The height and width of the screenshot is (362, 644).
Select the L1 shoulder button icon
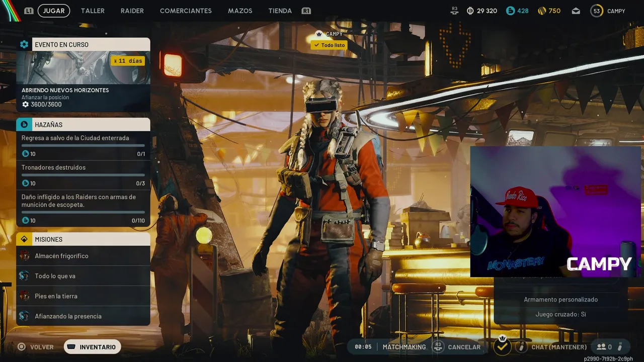click(29, 11)
